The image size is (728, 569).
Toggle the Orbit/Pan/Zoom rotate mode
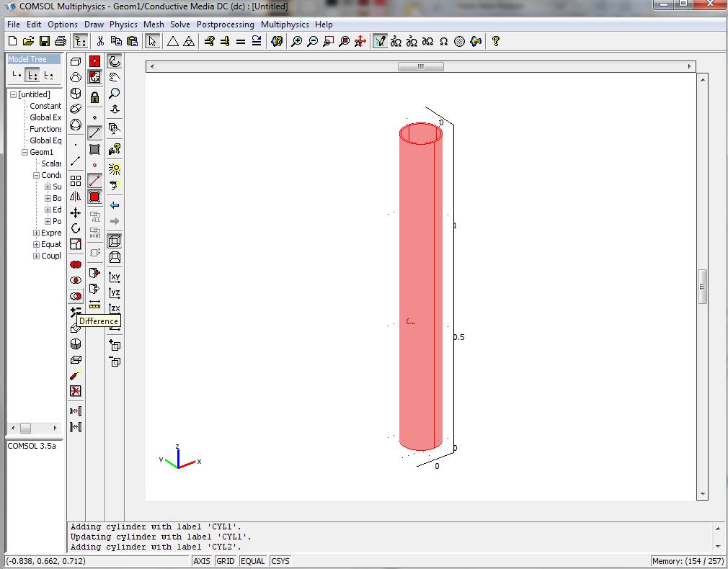click(x=115, y=61)
